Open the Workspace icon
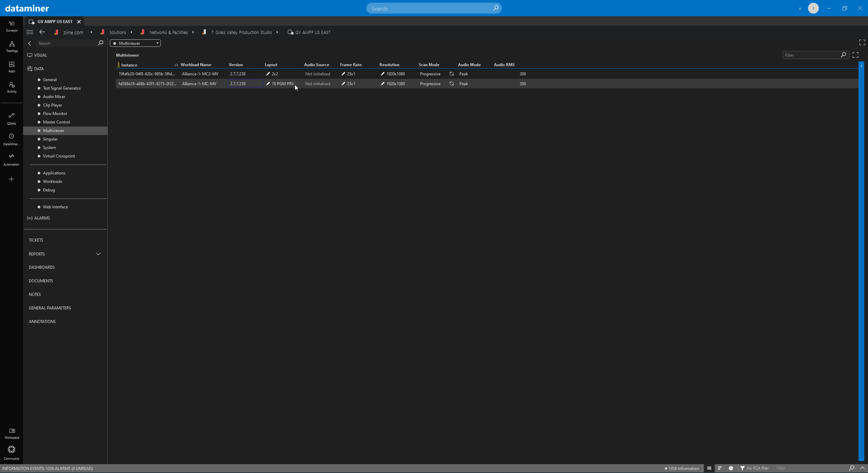This screenshot has height=473, width=868. [12, 433]
